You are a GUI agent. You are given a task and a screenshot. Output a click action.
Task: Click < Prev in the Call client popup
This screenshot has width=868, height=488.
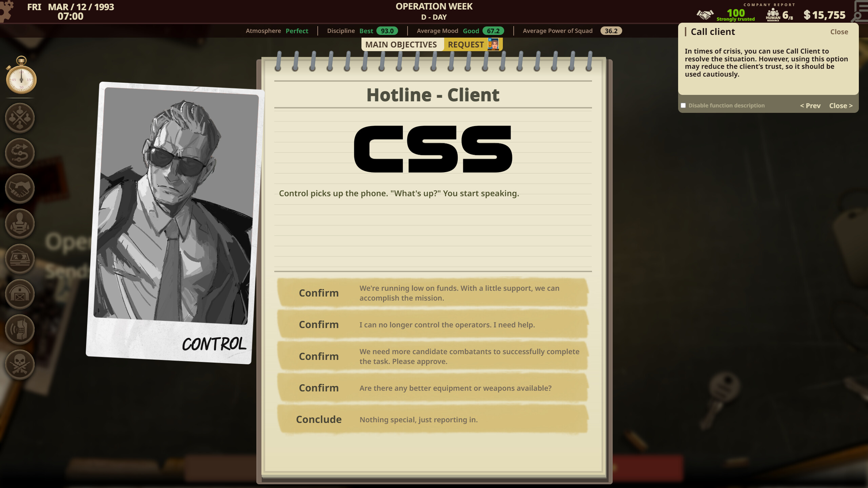pyautogui.click(x=810, y=105)
